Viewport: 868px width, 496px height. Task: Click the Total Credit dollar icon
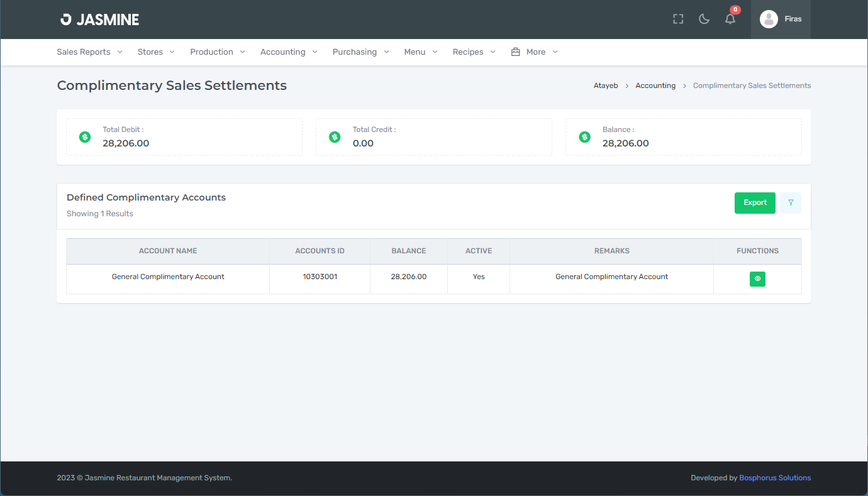[x=335, y=137]
